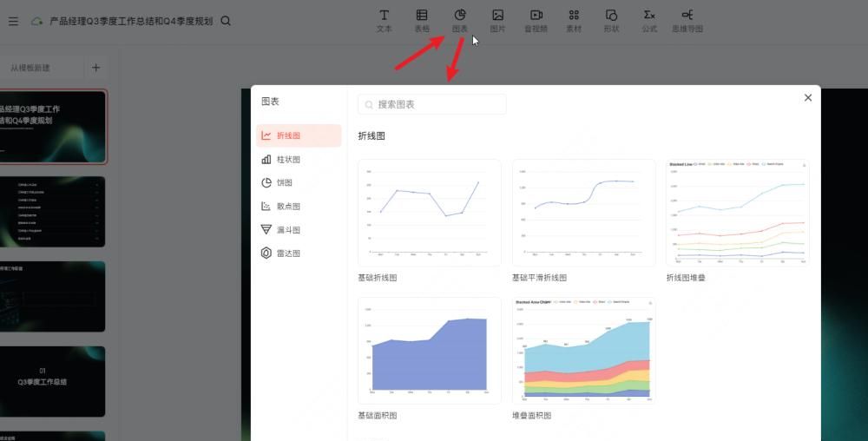Select 雷达图 category
Viewport: 868px width, 441px height.
(299, 253)
